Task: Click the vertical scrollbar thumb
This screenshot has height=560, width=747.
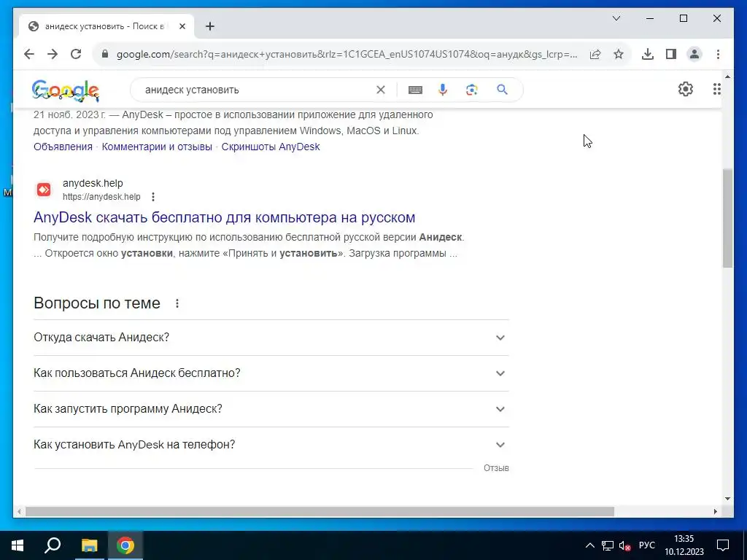Action: [x=727, y=217]
